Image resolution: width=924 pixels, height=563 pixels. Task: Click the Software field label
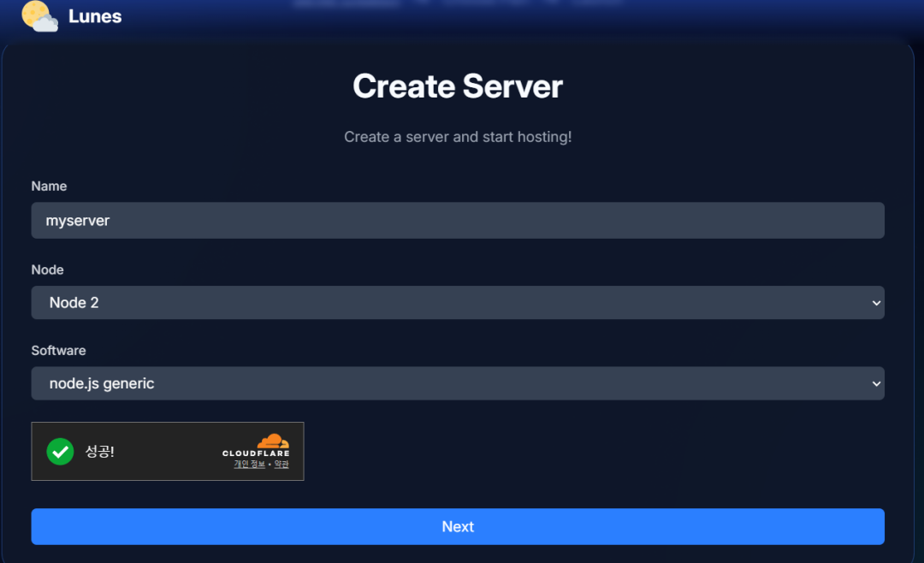58,351
